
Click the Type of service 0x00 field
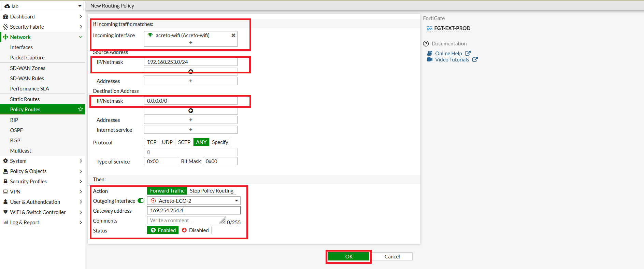(x=161, y=161)
